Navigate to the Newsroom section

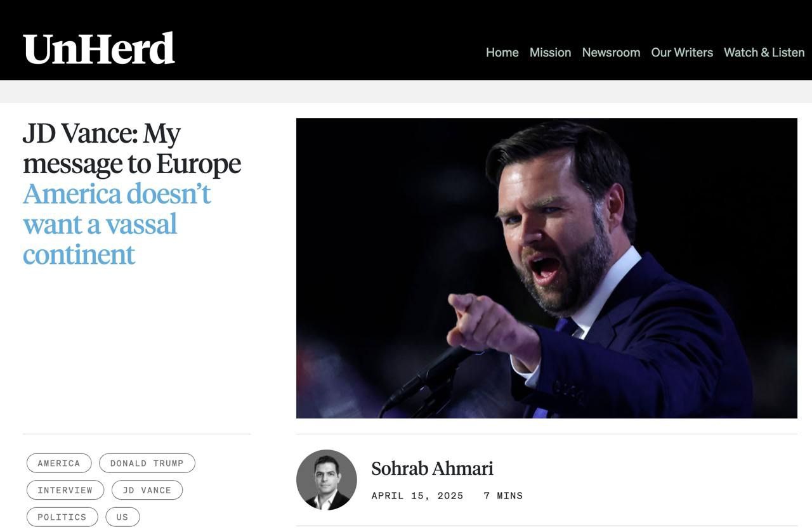click(611, 53)
